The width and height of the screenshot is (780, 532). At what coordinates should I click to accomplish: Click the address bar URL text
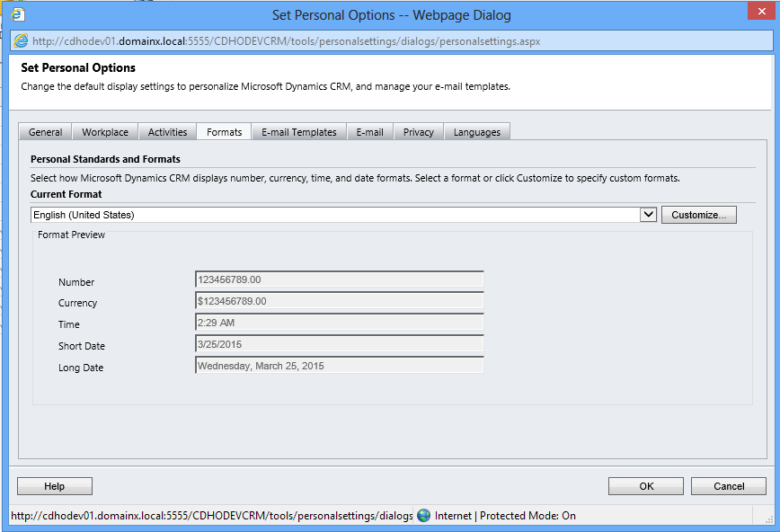click(286, 41)
